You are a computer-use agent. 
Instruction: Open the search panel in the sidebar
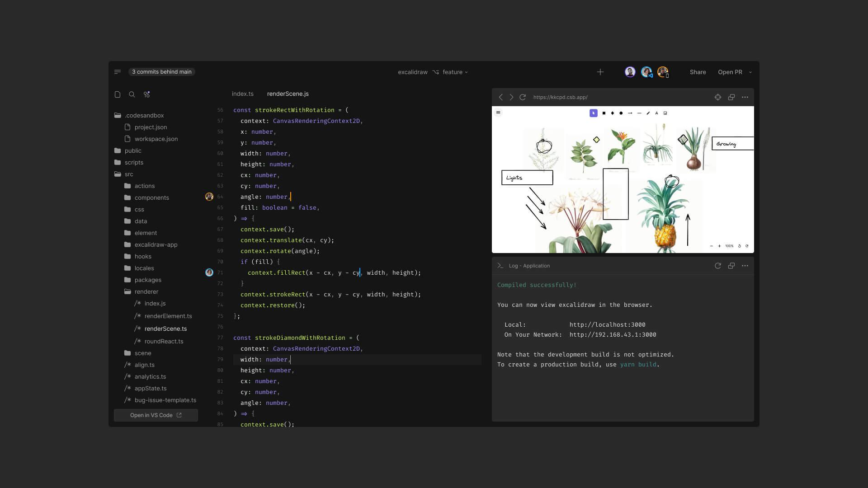click(132, 94)
